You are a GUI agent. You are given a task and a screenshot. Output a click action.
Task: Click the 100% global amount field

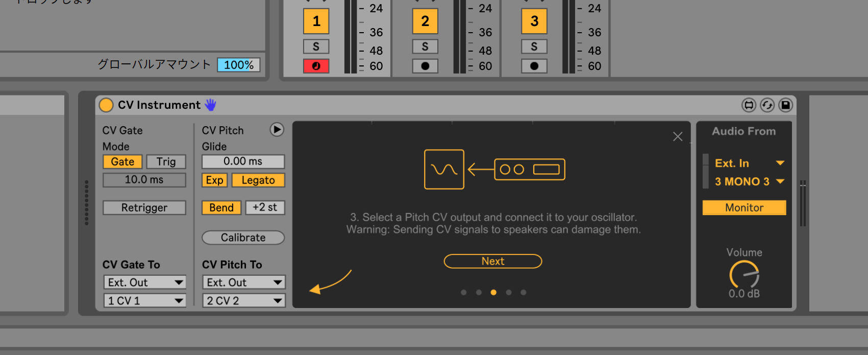(x=238, y=65)
